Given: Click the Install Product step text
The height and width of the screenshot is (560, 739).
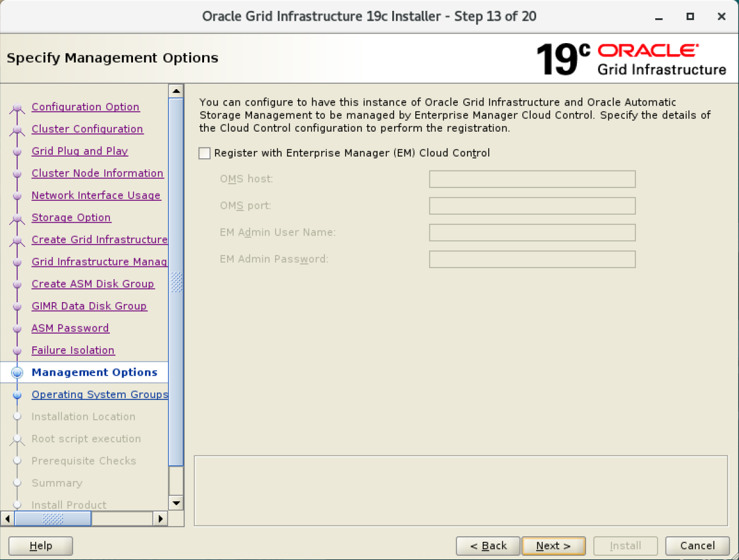Looking at the screenshot, I should (x=69, y=505).
